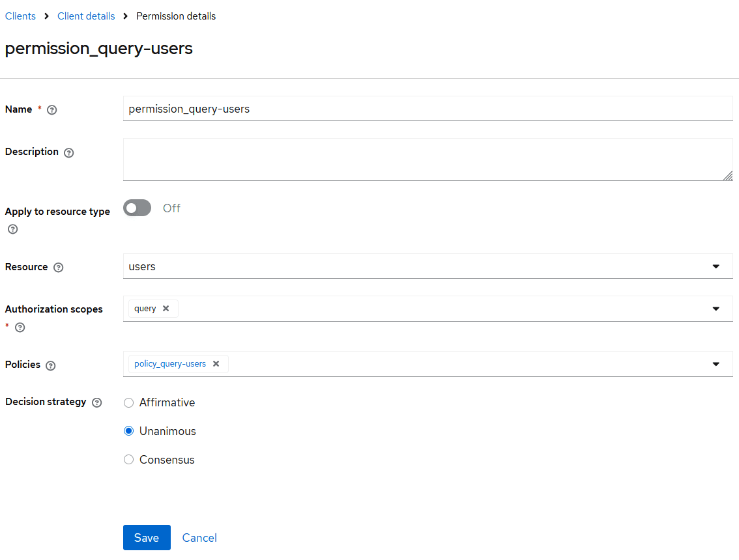Open the Authorization scopes dropdown
This screenshot has height=560, width=739.
[x=716, y=308]
